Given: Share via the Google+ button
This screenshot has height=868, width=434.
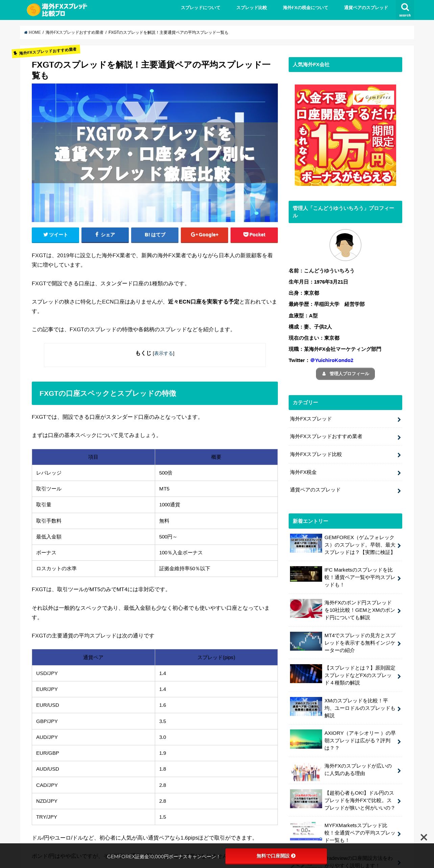Looking at the screenshot, I should click(x=204, y=235).
